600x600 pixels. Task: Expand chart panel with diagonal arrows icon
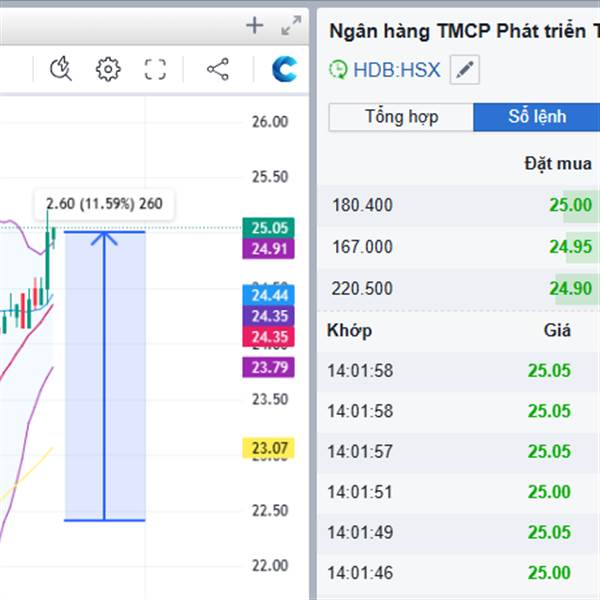tap(291, 26)
